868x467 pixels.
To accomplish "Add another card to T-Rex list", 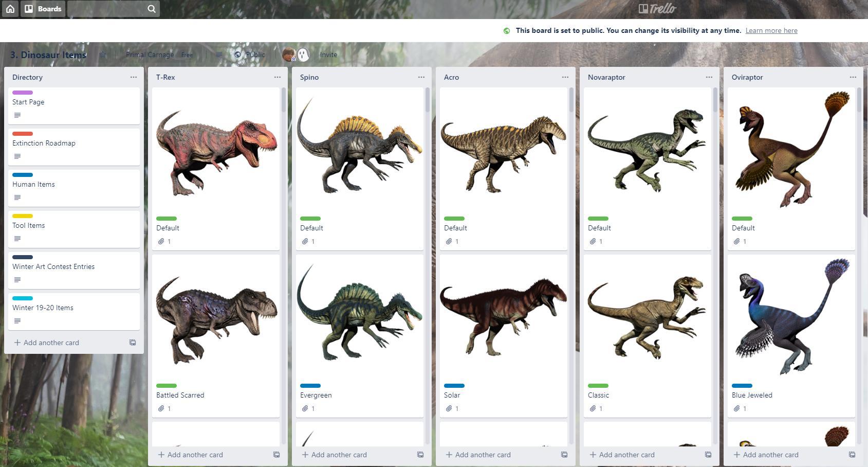I will coord(191,455).
